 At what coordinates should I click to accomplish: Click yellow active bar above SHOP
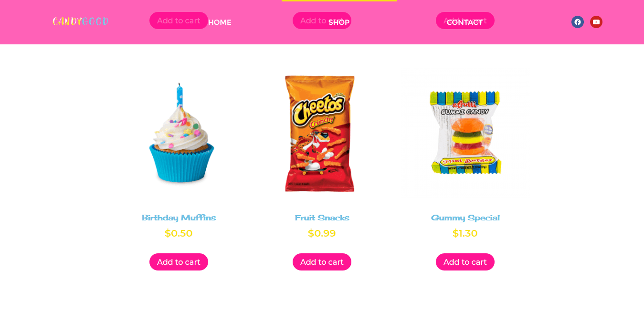(x=339, y=0)
